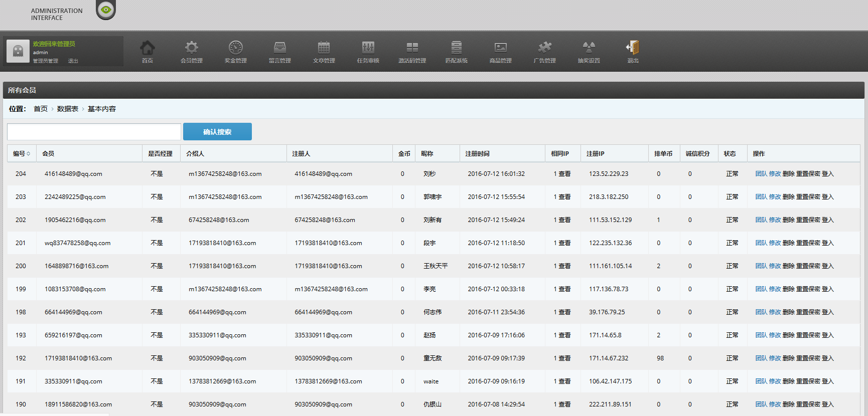Screen dimensions: 868x416
Task: Select nickname 童无敌
Action: [x=432, y=358]
